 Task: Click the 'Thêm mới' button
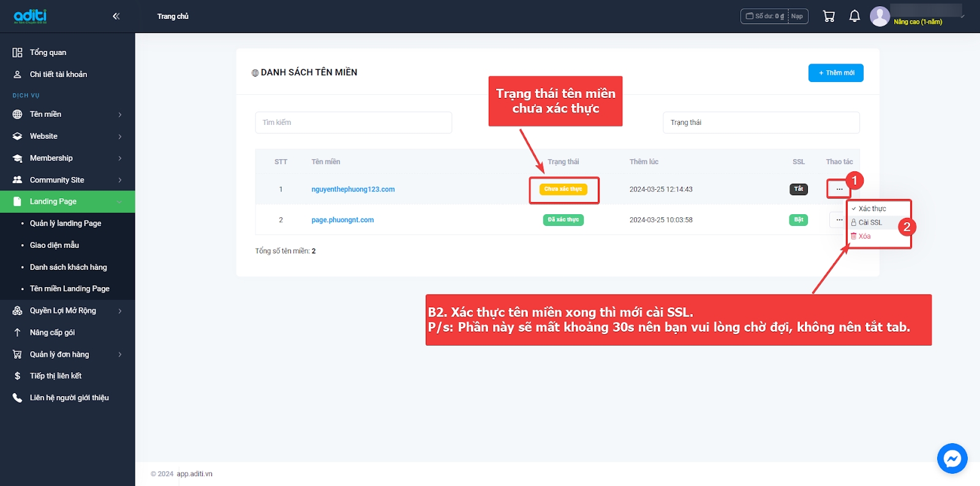click(x=835, y=73)
